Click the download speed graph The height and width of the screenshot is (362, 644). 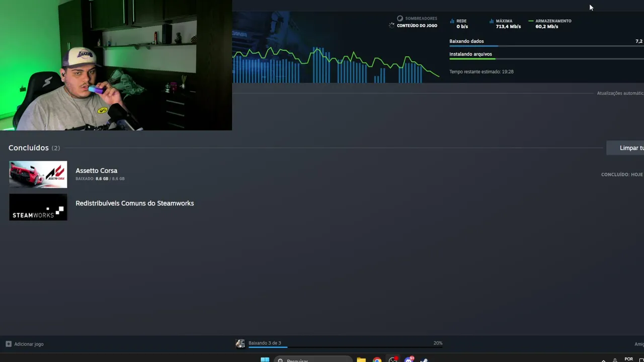click(x=336, y=64)
